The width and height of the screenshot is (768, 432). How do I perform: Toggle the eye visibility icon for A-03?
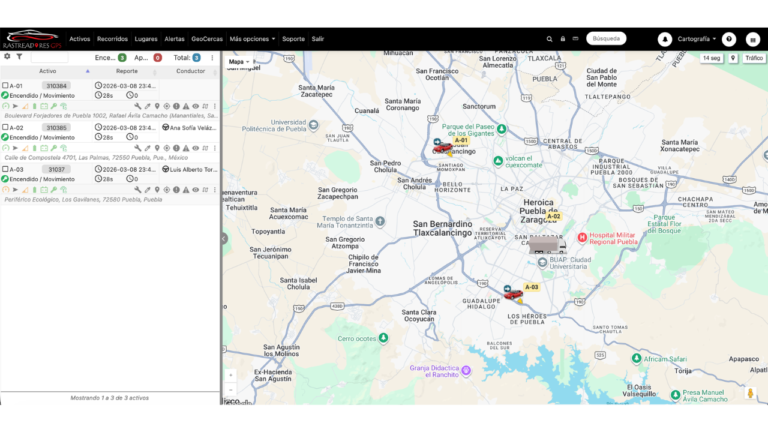tap(195, 190)
